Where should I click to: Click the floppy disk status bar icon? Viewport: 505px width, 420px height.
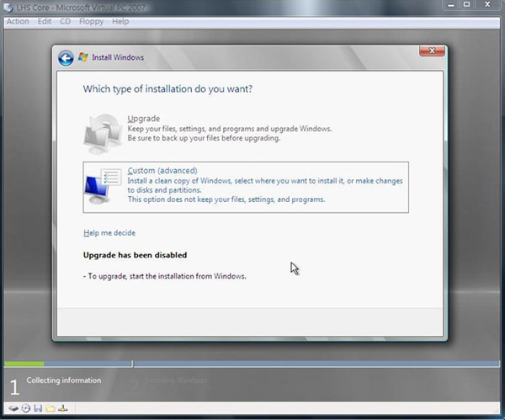(x=38, y=408)
